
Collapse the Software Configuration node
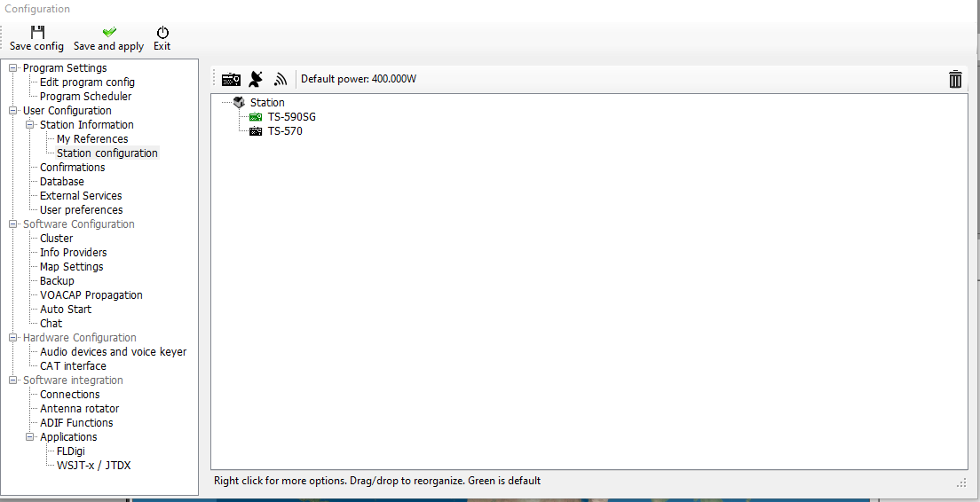click(12, 224)
